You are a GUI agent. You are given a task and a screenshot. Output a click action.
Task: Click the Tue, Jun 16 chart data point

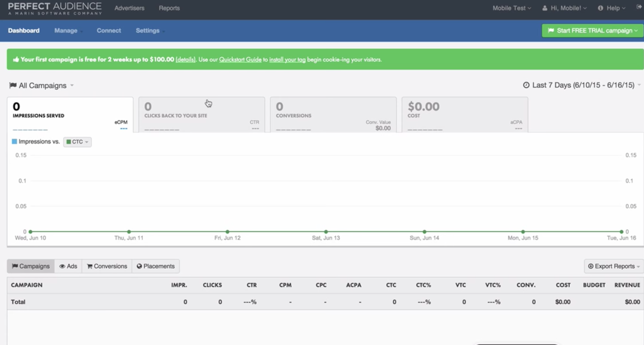coord(621,232)
